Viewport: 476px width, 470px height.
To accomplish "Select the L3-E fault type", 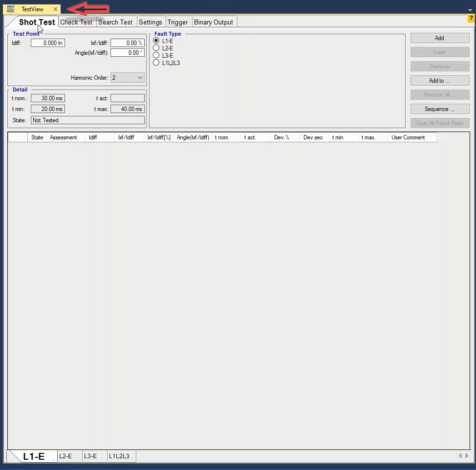I will coord(156,56).
